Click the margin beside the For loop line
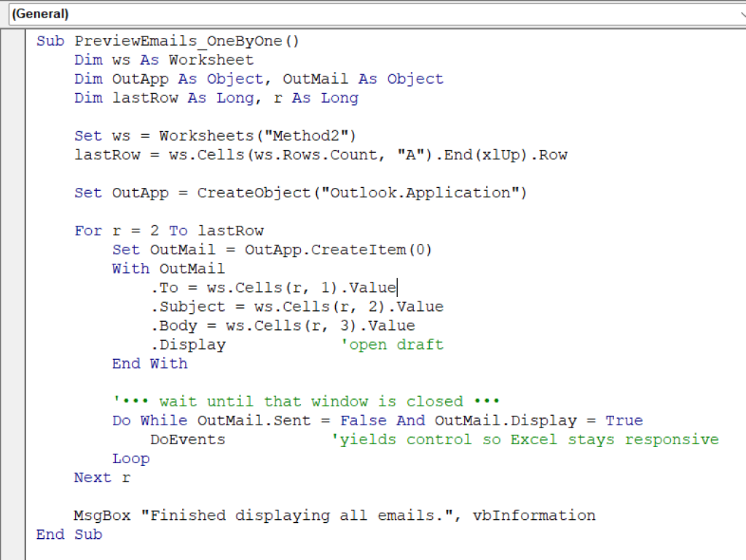Screen dimensions: 746x560 click(15, 230)
